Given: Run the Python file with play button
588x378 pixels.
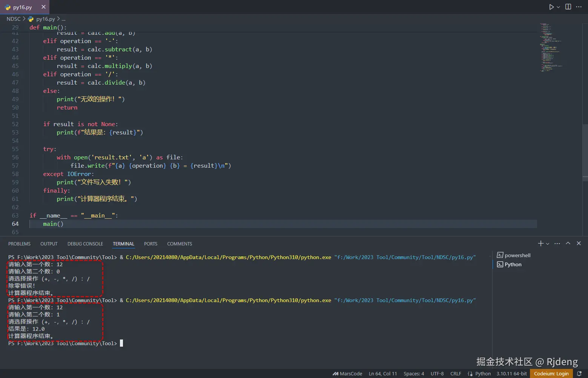Looking at the screenshot, I should point(551,7).
